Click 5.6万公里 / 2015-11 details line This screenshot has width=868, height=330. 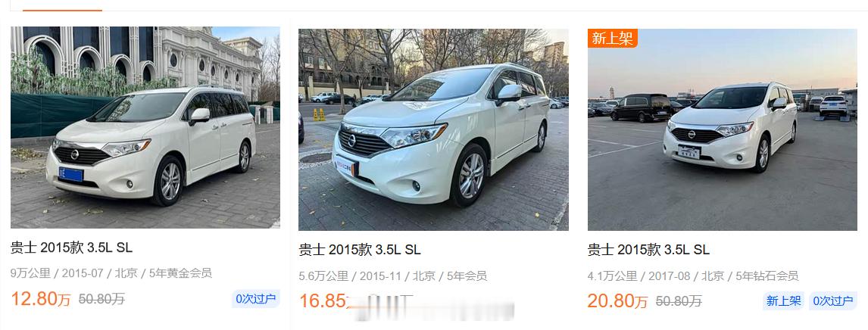pyautogui.click(x=393, y=276)
